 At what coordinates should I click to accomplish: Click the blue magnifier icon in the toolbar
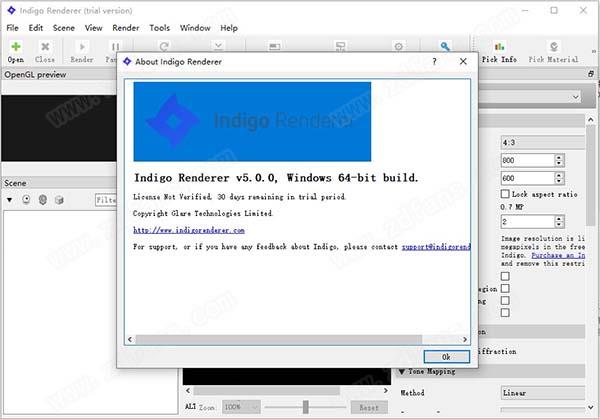445,46
